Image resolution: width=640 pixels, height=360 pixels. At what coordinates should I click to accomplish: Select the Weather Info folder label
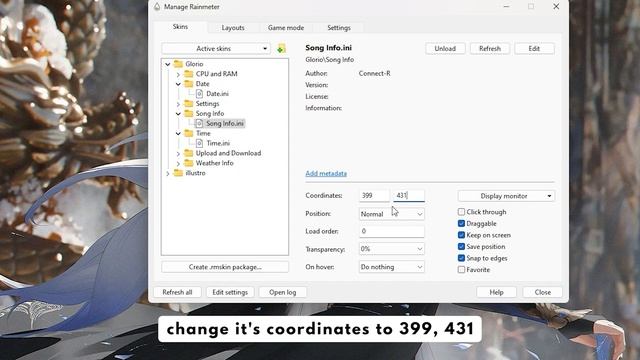click(x=215, y=163)
